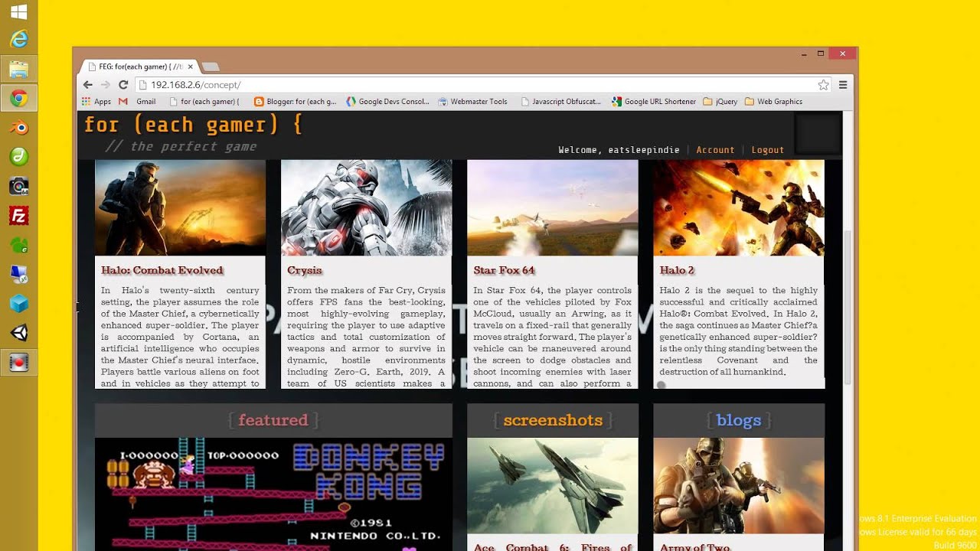The image size is (980, 551).
Task: Open the Webmaster Tools bookmark
Action: point(472,101)
